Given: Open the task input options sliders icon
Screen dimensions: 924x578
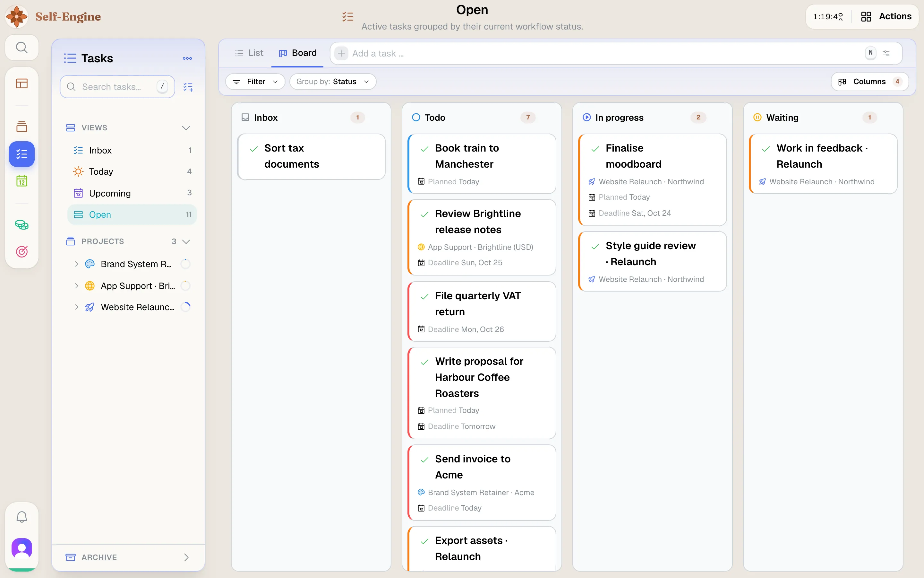Looking at the screenshot, I should pyautogui.click(x=886, y=53).
